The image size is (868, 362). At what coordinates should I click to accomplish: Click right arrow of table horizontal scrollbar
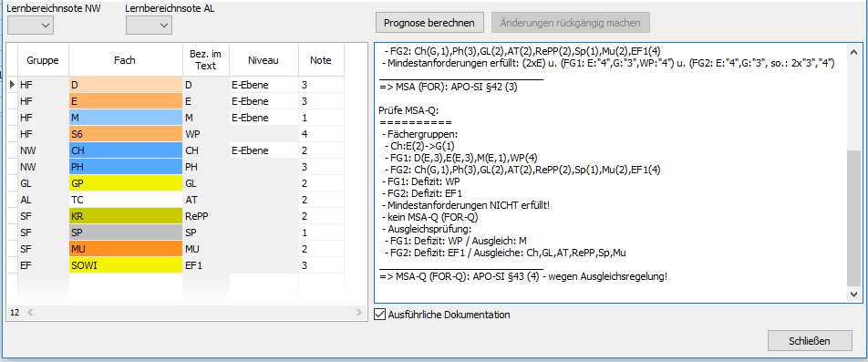(358, 313)
